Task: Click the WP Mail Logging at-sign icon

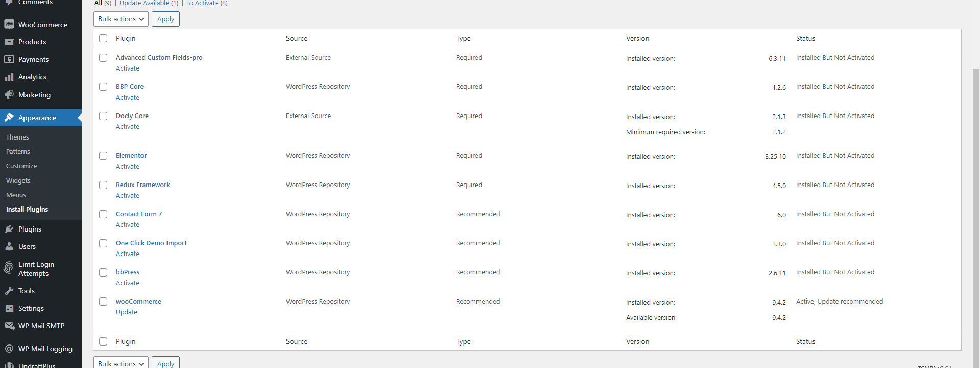Action: coord(9,349)
